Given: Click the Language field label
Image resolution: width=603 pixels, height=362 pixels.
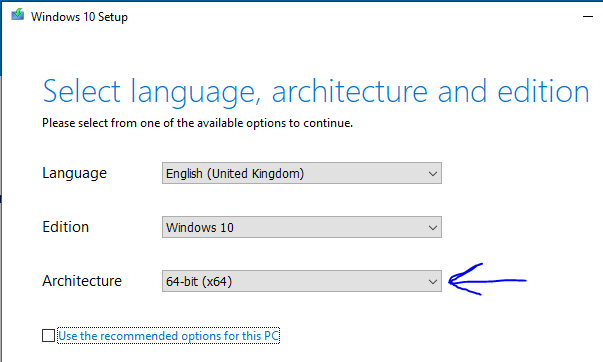Looking at the screenshot, I should [x=74, y=173].
